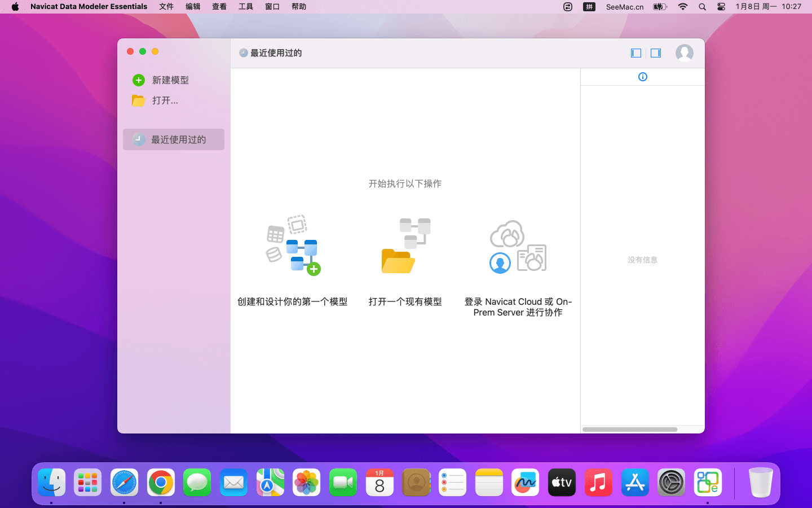Screen dimensions: 812x508
Task: Click the 打开一个现有模型 link text
Action: click(x=405, y=302)
